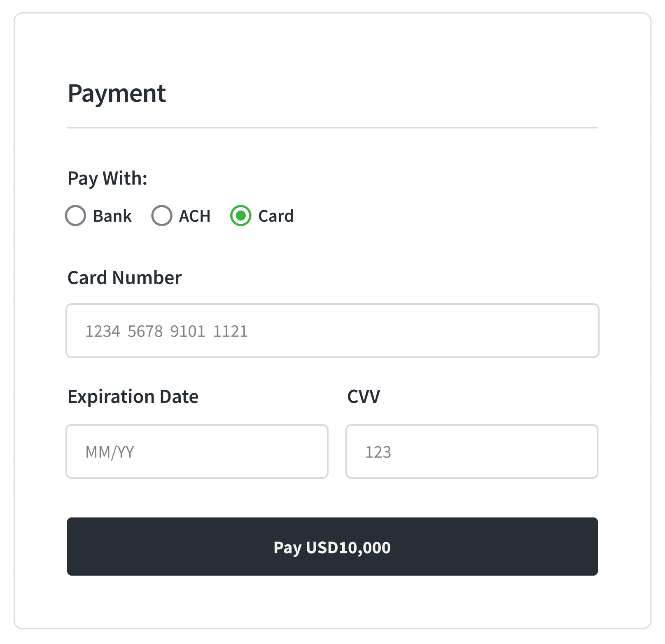665x644 pixels.
Task: Click the Card option text label
Action: coord(275,215)
